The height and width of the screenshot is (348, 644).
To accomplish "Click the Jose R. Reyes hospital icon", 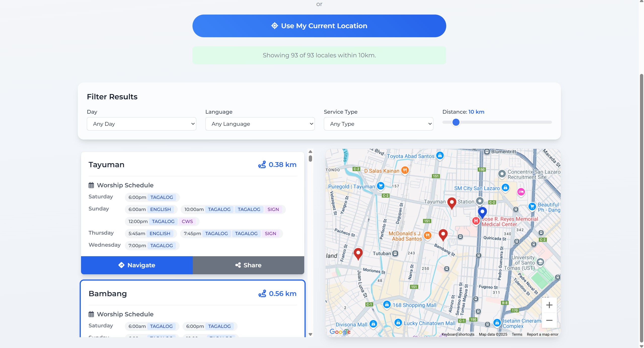I will 476,221.
